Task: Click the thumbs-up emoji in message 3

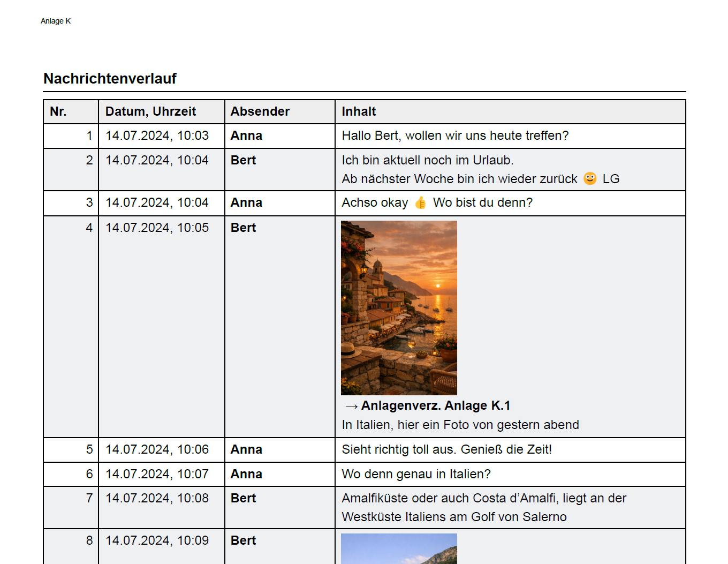Action: pyautogui.click(x=421, y=202)
